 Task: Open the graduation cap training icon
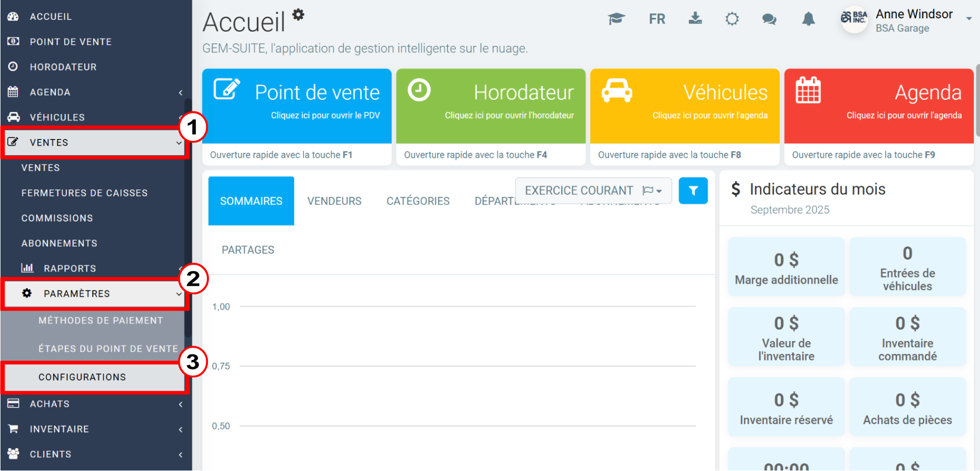tap(617, 19)
